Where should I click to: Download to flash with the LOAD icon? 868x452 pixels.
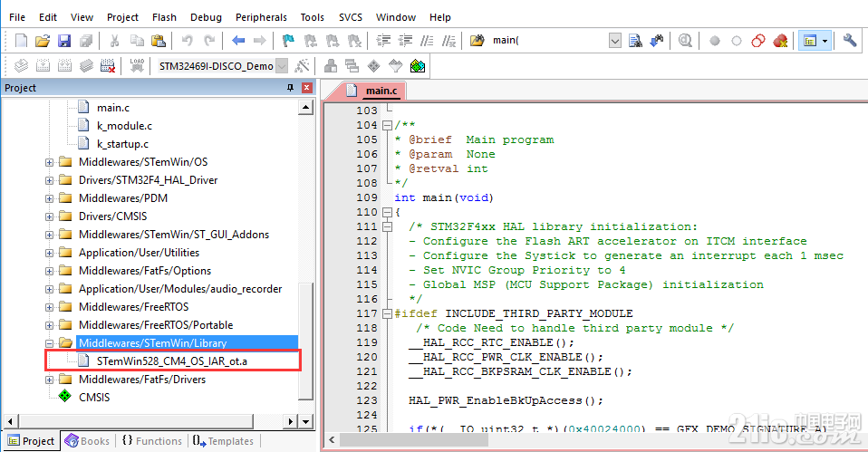coord(137,66)
